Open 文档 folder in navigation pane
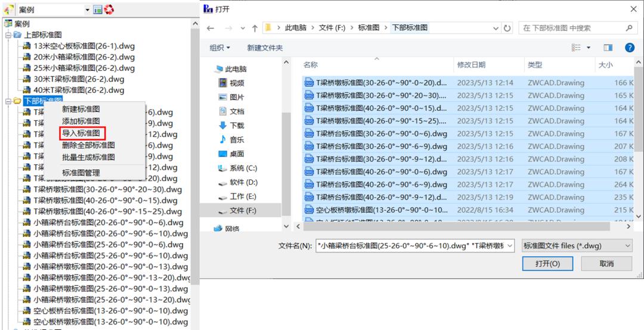The height and width of the screenshot is (330, 644). tap(237, 111)
